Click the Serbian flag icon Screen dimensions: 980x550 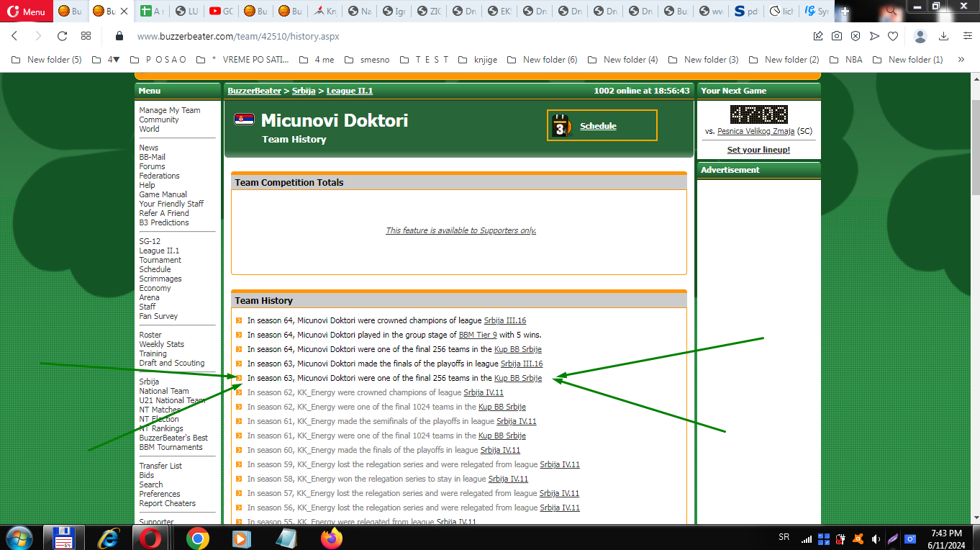click(x=244, y=120)
